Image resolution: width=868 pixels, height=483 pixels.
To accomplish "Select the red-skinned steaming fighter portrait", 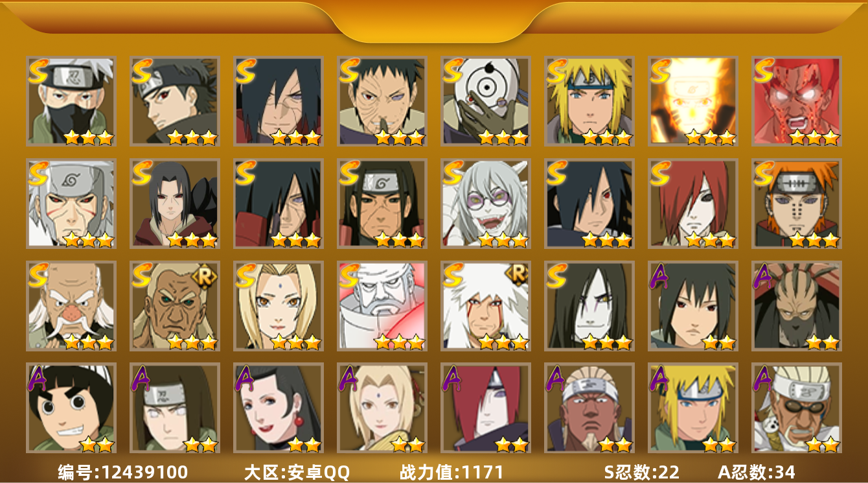I will point(797,100).
